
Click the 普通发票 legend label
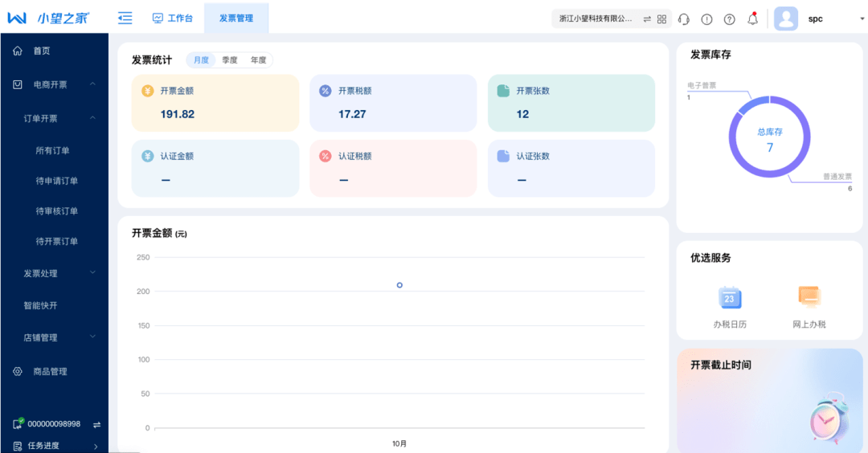(x=837, y=177)
